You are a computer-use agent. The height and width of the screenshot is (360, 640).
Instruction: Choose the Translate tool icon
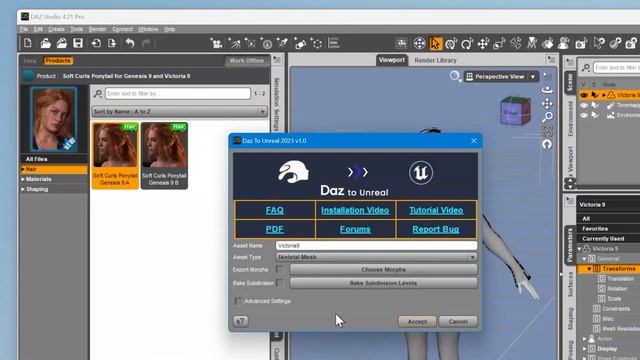483,43
